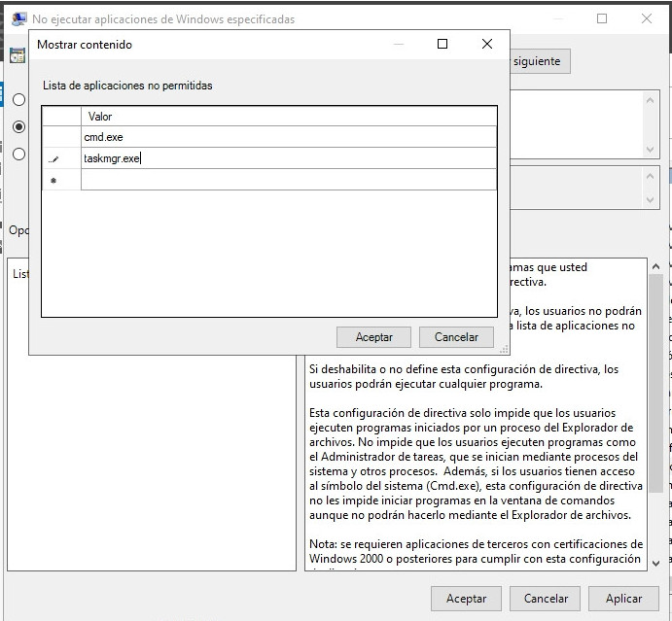Click the down arrow of help text scrollbar
This screenshot has height=621, width=672.
click(654, 563)
